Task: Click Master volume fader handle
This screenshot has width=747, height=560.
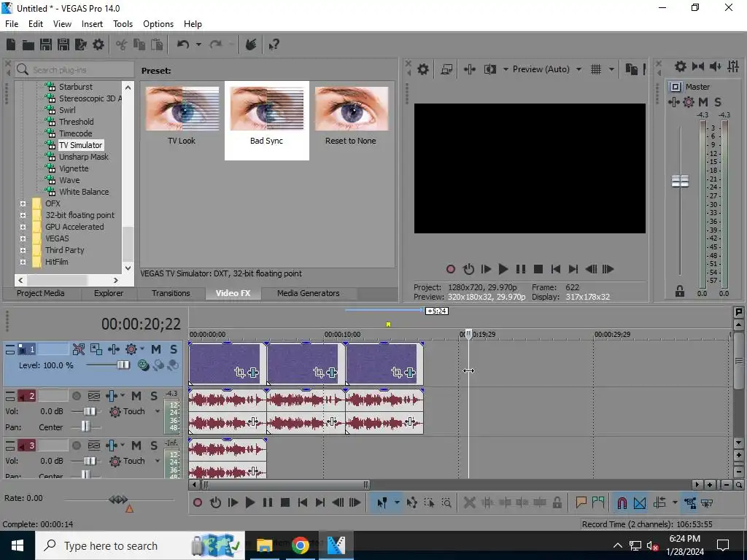Action: click(x=681, y=181)
